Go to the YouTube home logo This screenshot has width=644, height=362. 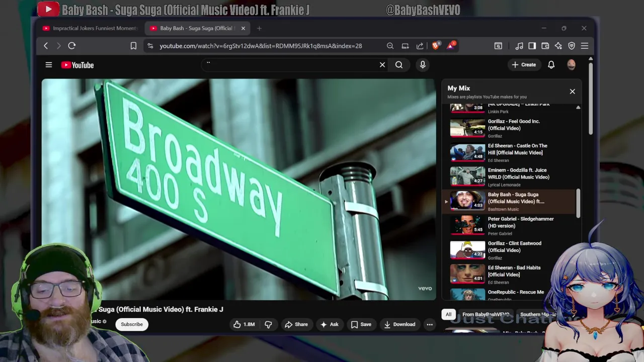tap(77, 65)
